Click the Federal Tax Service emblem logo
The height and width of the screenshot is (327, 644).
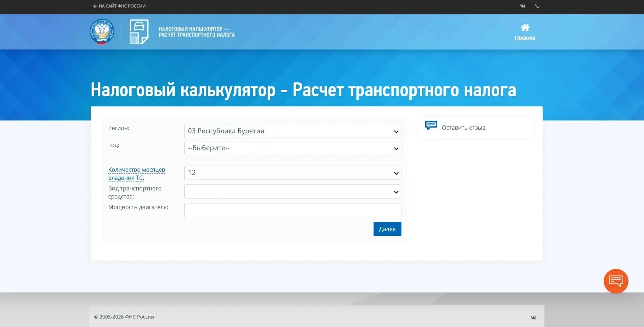[102, 32]
